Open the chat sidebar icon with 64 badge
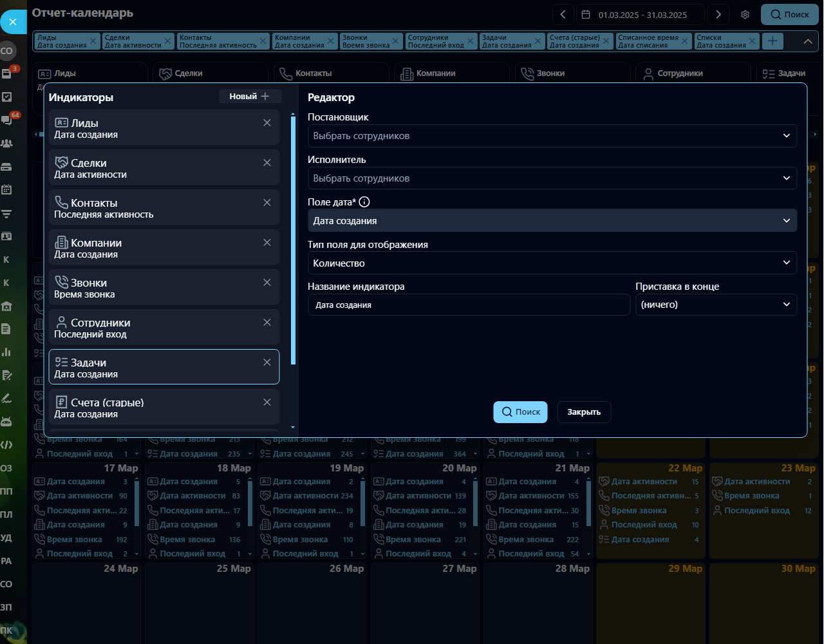824x644 pixels. [7, 120]
